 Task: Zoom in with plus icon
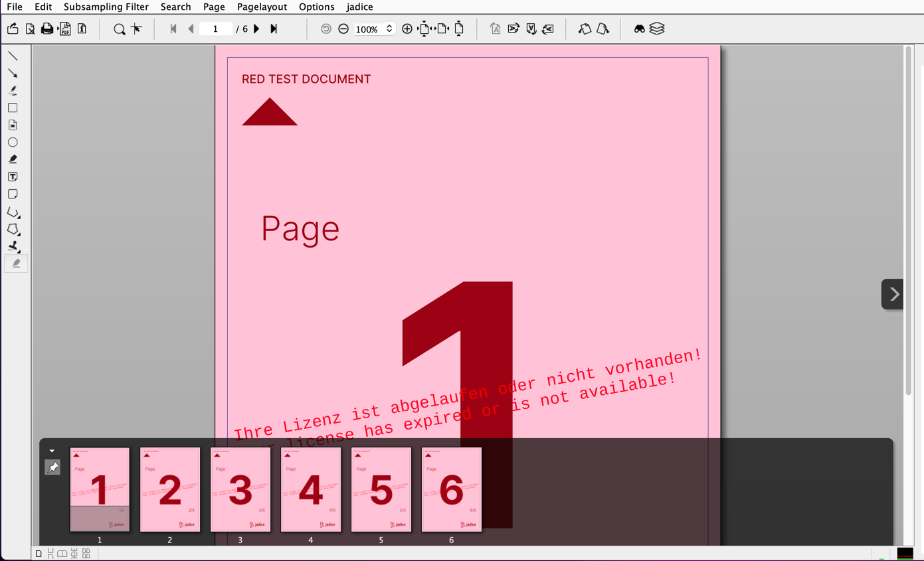tap(407, 29)
